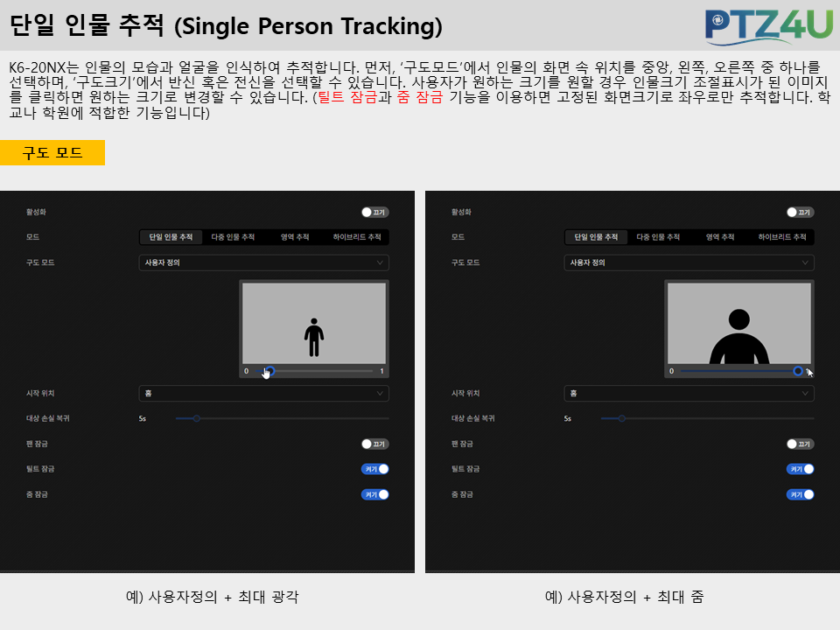Toggle the 활성화 switch in the left panel
Image resolution: width=840 pixels, height=630 pixels.
[374, 212]
